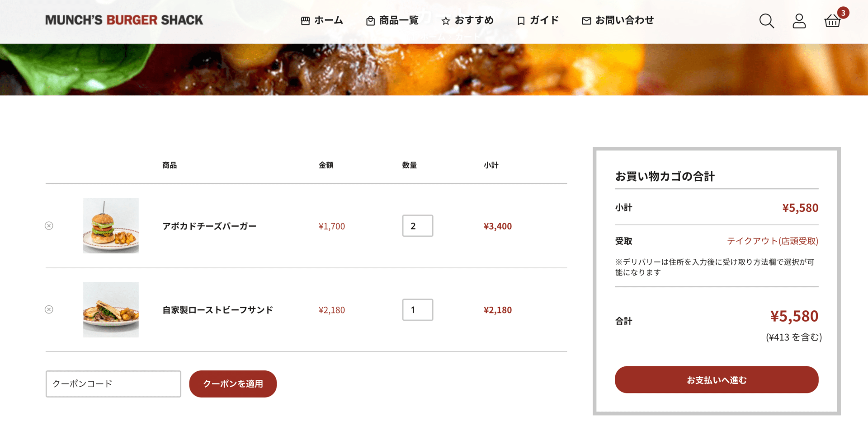Click the envelope icon beside お問い合わせ
This screenshot has height=444, width=868.
586,21
